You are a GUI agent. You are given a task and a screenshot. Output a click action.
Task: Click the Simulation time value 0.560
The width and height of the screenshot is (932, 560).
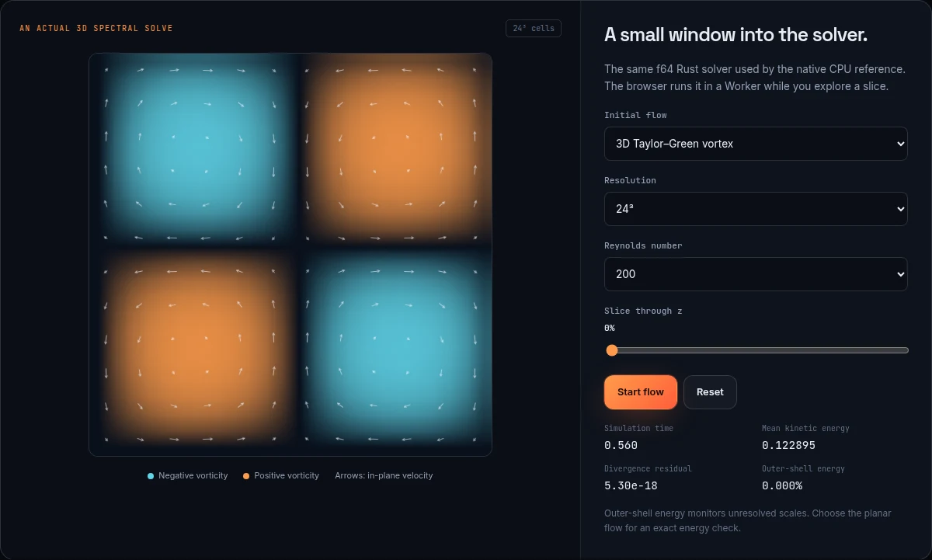pos(621,445)
